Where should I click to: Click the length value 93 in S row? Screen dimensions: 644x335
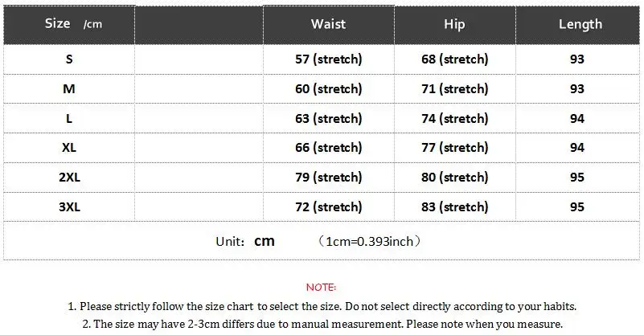pos(577,59)
